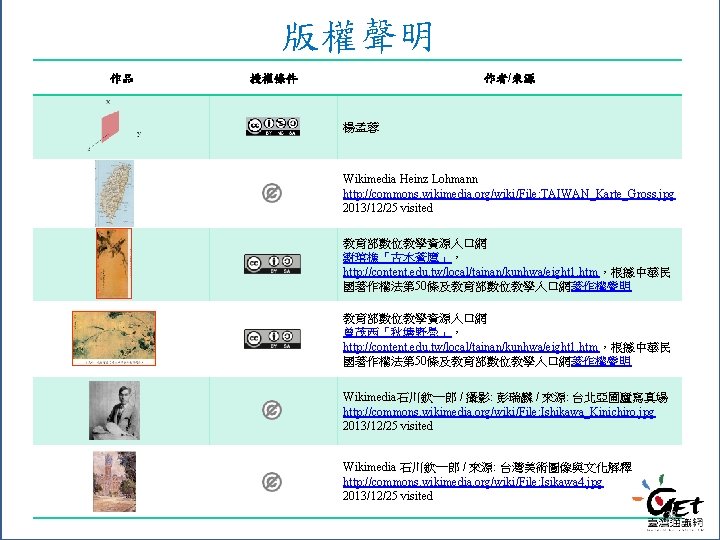The width and height of the screenshot is (720, 540).
Task: Select the orange vertical eagle painting thumbnail
Action: tap(114, 264)
